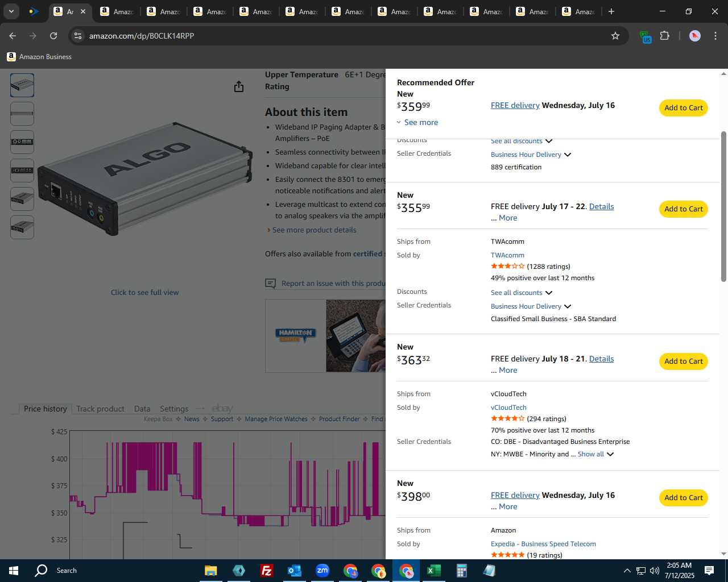Reload the Amazon product page
Image resolution: width=728 pixels, height=582 pixels.
(53, 36)
